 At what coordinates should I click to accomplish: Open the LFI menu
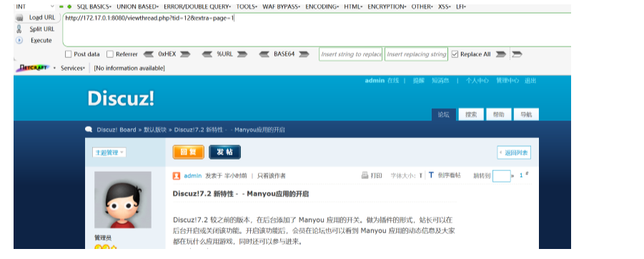coord(461,6)
